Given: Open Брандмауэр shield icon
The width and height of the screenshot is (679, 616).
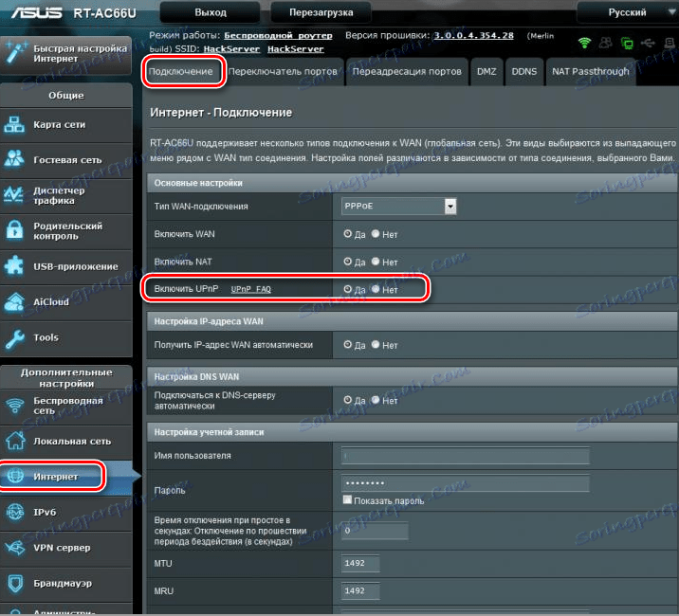Looking at the screenshot, I should pyautogui.click(x=15, y=584).
